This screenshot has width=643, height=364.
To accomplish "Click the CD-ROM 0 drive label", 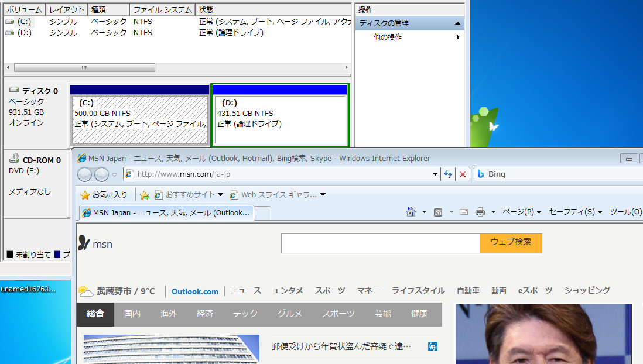I will tap(42, 160).
